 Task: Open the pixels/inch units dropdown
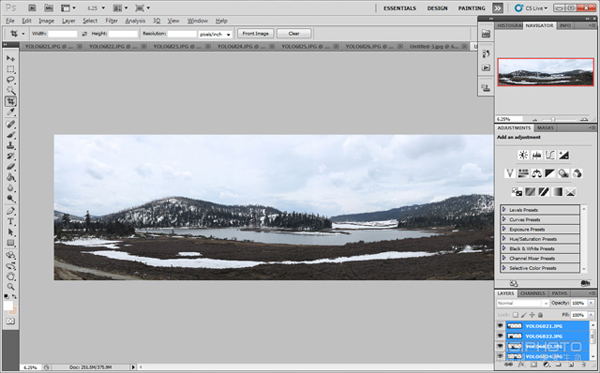(x=215, y=34)
